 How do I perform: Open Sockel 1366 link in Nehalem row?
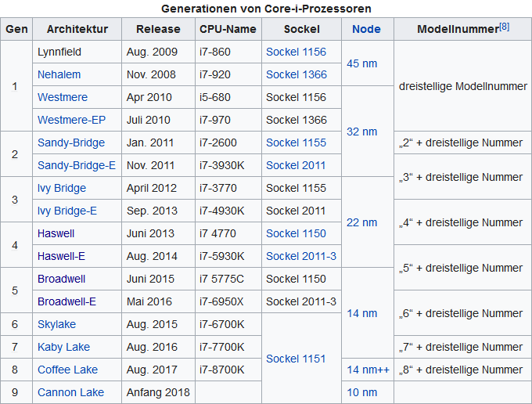pyautogui.click(x=297, y=74)
